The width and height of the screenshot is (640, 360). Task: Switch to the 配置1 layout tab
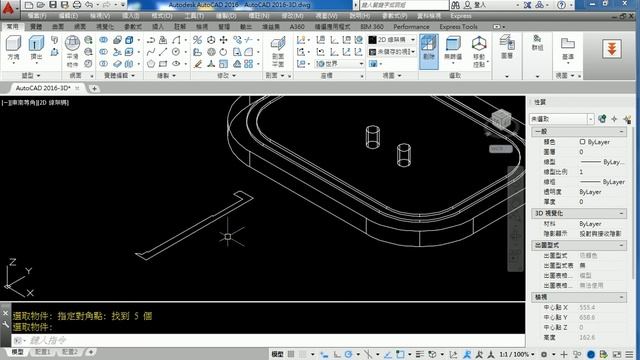[x=42, y=352]
